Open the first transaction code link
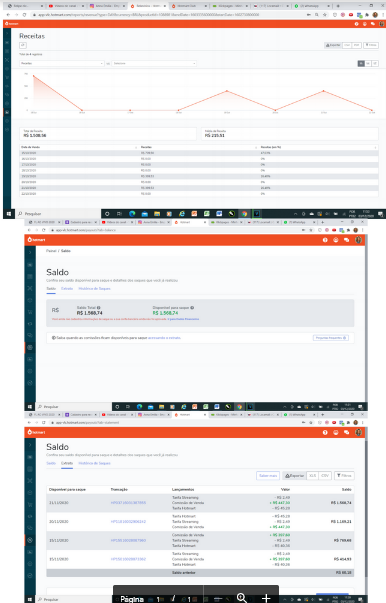This screenshot has height=603, width=386. [128, 503]
